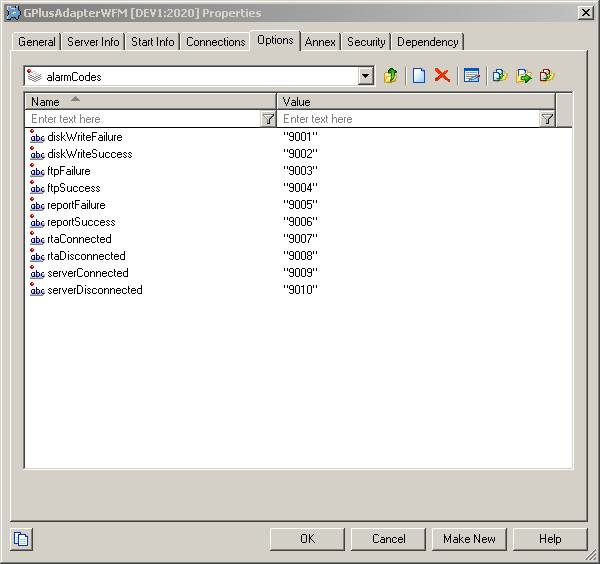Select the diskWriteFailure option row

click(85, 137)
